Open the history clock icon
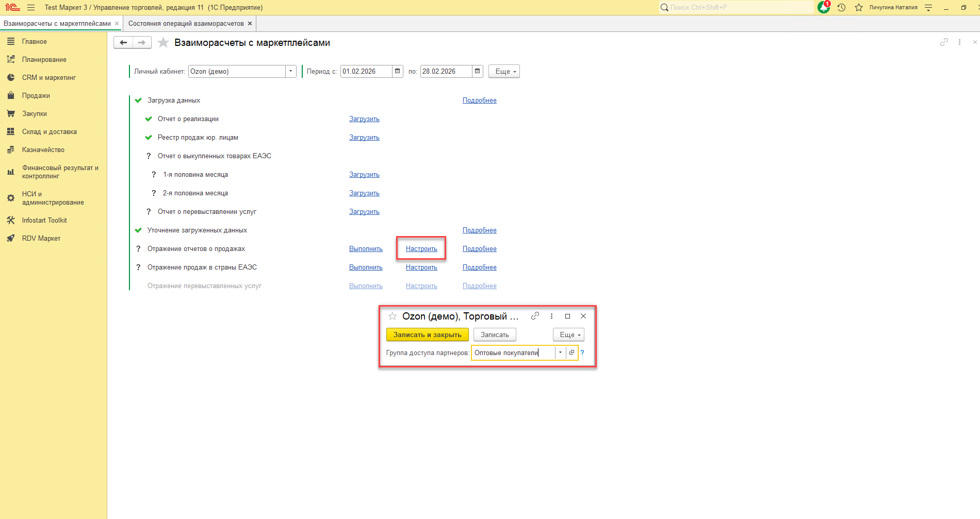980x519 pixels. click(841, 8)
